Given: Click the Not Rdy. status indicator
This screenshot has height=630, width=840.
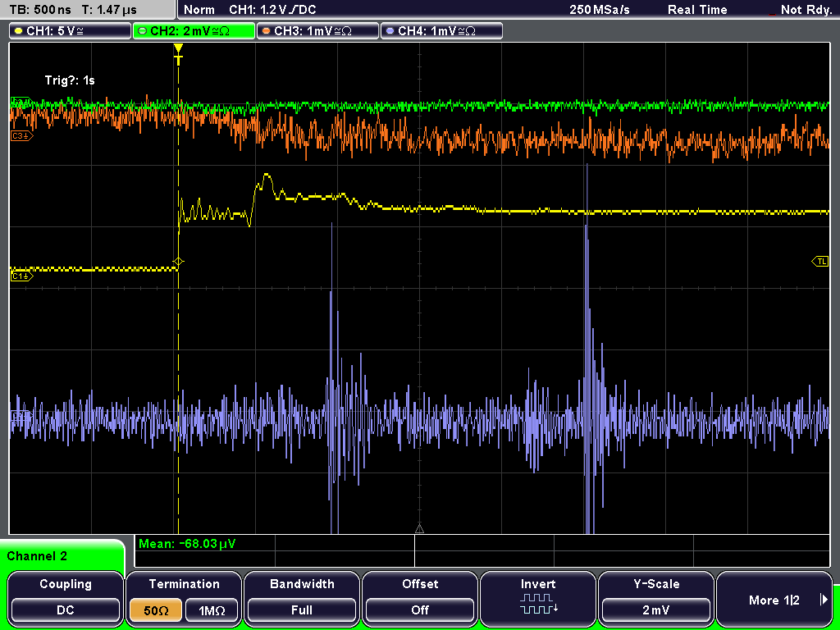Looking at the screenshot, I should (x=806, y=10).
